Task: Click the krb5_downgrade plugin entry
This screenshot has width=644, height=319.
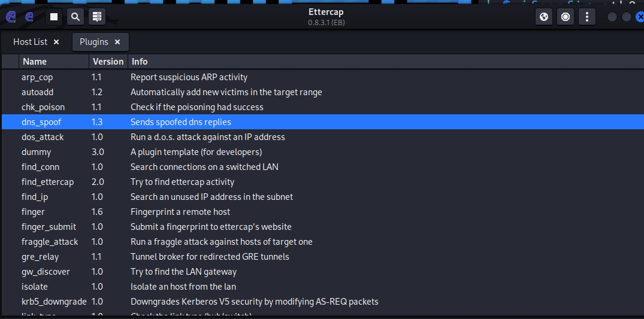Action: pos(54,302)
